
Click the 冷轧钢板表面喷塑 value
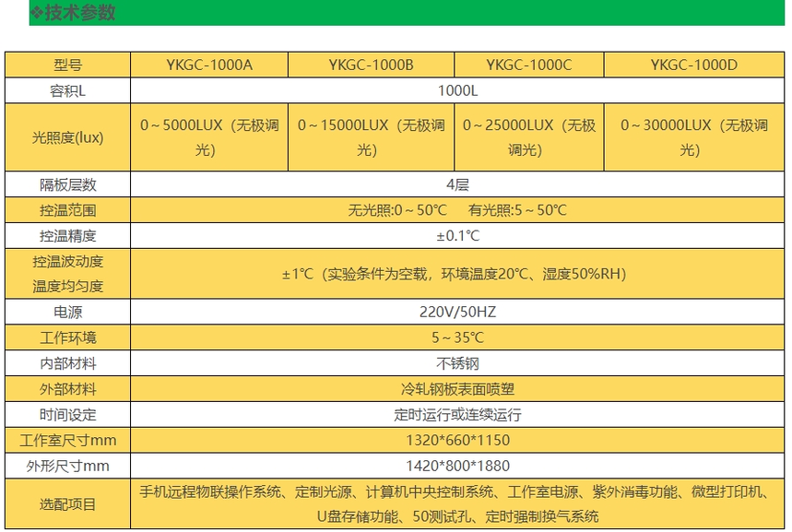tap(457, 389)
